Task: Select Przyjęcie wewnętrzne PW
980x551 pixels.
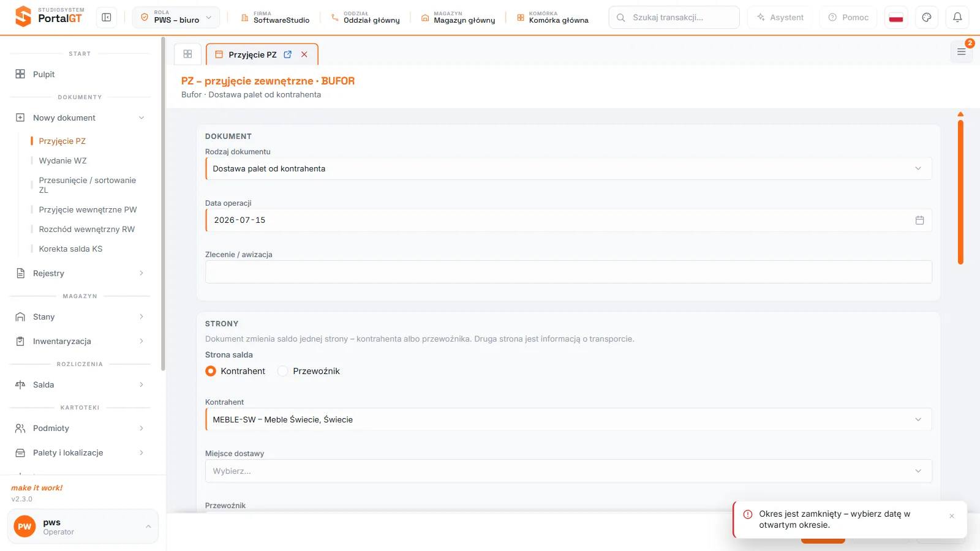Action: (x=88, y=209)
